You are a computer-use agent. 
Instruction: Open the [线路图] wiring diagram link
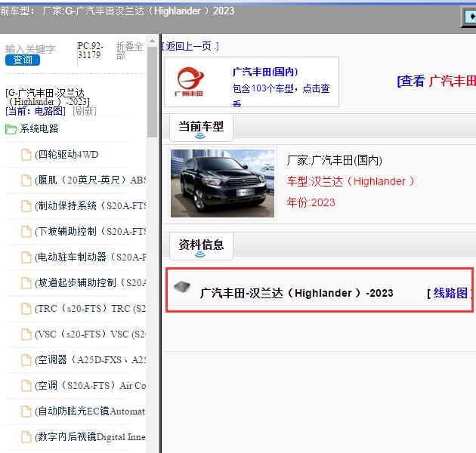(450, 293)
